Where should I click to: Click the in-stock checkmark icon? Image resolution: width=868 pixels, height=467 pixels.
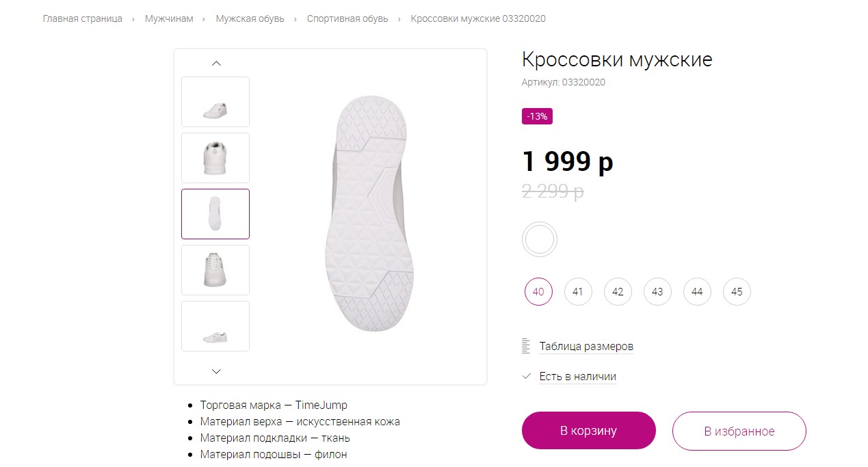pos(527,376)
